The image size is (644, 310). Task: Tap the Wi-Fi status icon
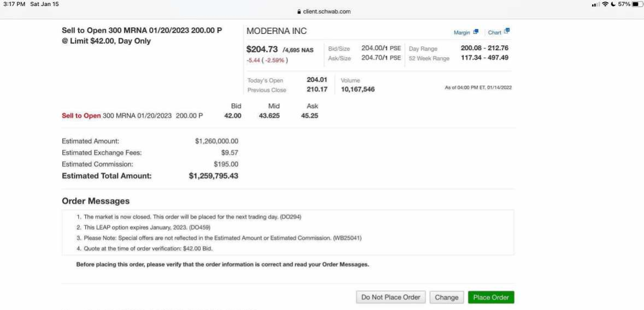[605, 4]
